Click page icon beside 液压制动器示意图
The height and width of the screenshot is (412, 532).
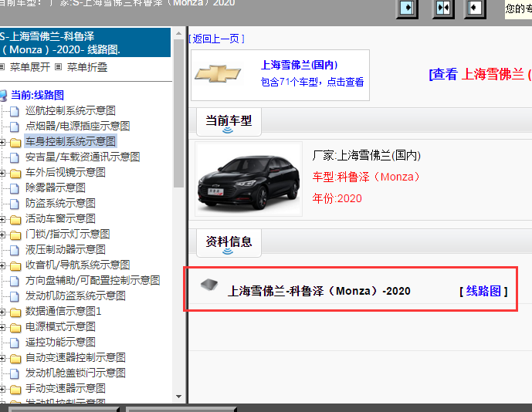[x=14, y=250]
